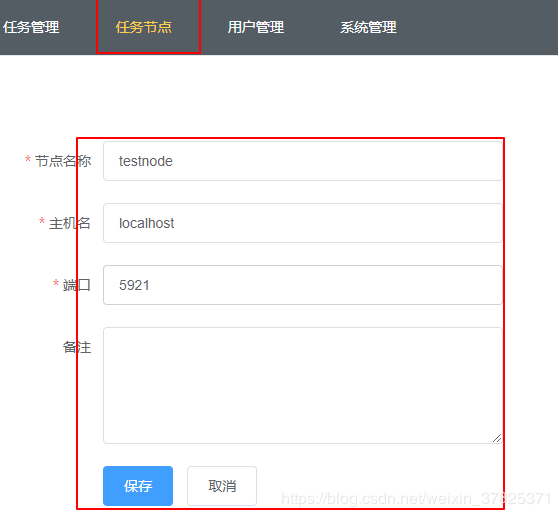Focus the 节点名称 input field
Viewport: 559px width, 517px height.
click(x=303, y=161)
